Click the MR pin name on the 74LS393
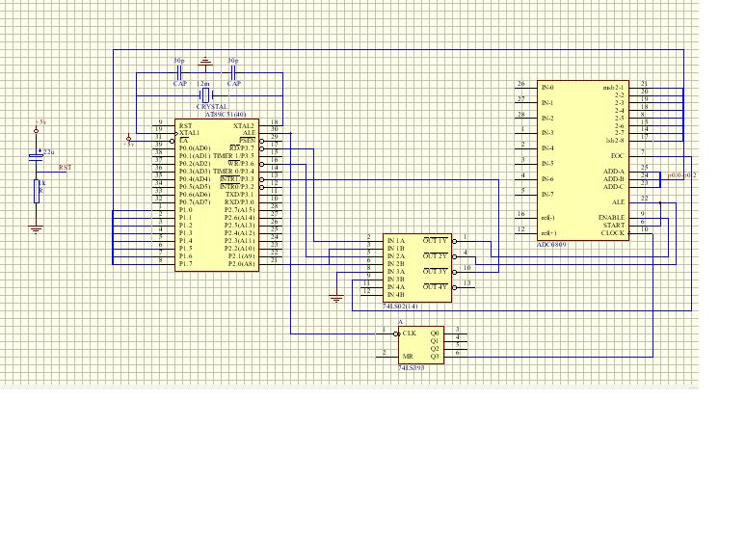 pyautogui.click(x=408, y=357)
